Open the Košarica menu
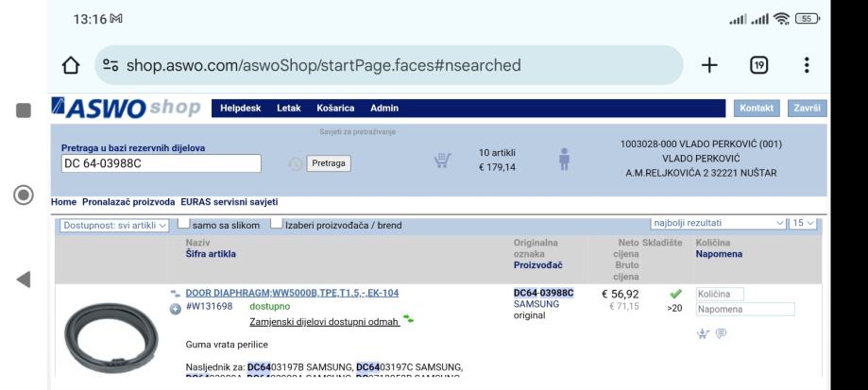Viewport: 868px width, 390px height. click(x=335, y=109)
